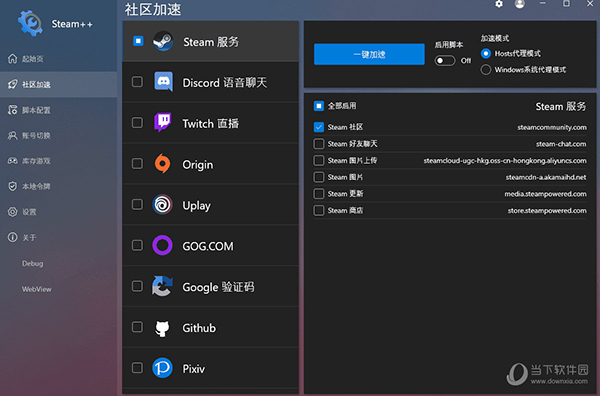Click the orange Origin logo icon
Screen dimensions: 600x396
163,164
